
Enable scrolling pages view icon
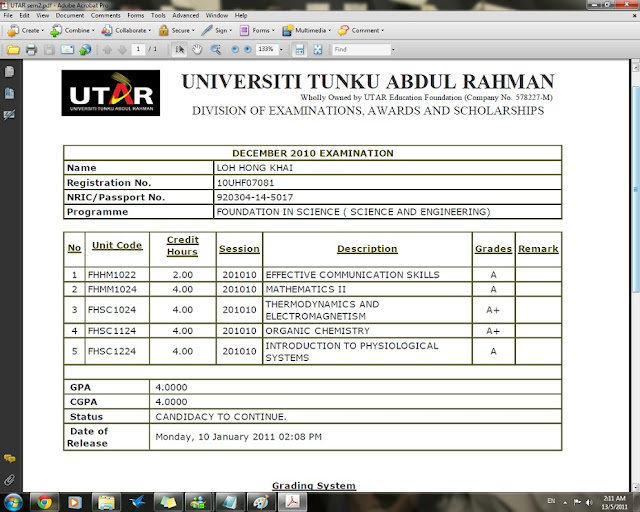click(300, 50)
